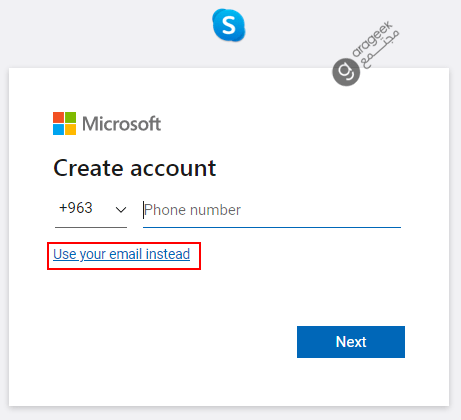Click the red square of the Microsoft logo
Screen dimensions: 461x420
(x=58, y=118)
